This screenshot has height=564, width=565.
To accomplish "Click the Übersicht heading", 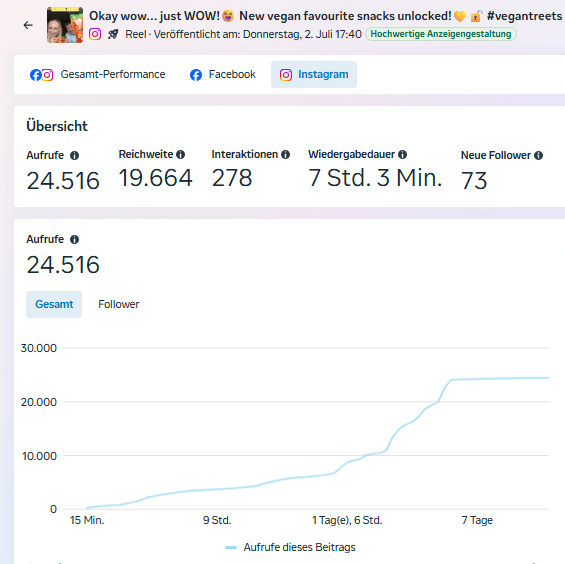I will (x=57, y=126).
